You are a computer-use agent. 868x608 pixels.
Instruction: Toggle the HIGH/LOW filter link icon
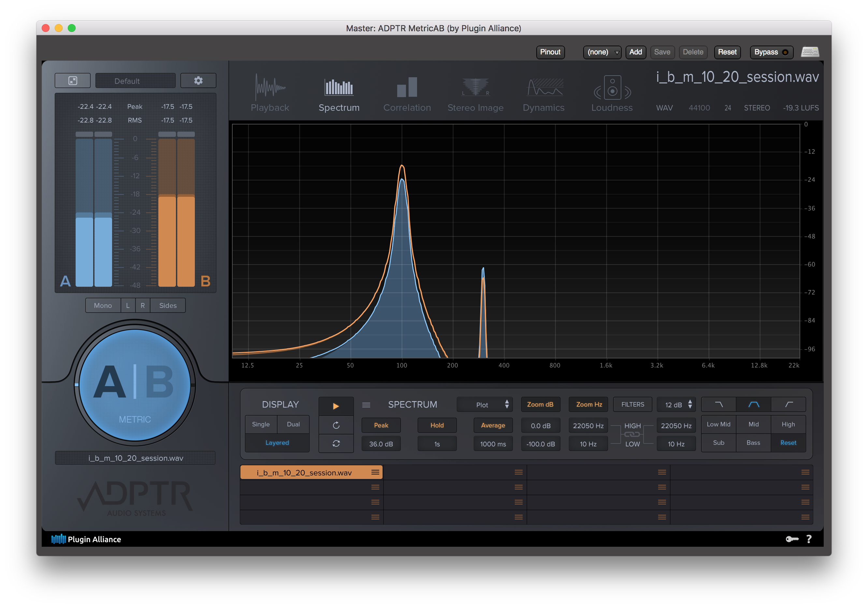632,434
